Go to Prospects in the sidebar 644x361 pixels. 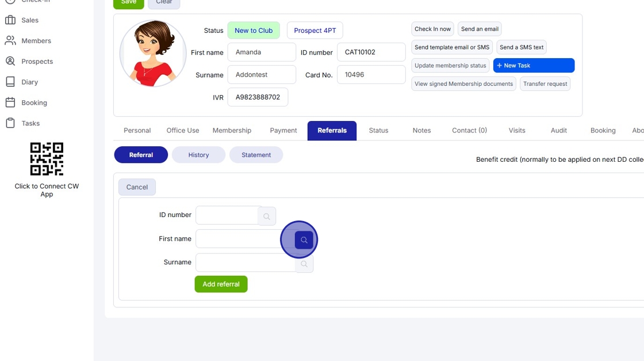click(x=37, y=61)
